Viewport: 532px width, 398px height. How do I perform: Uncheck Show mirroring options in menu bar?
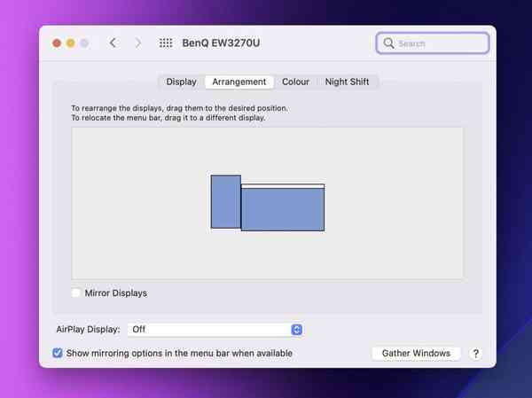58,353
